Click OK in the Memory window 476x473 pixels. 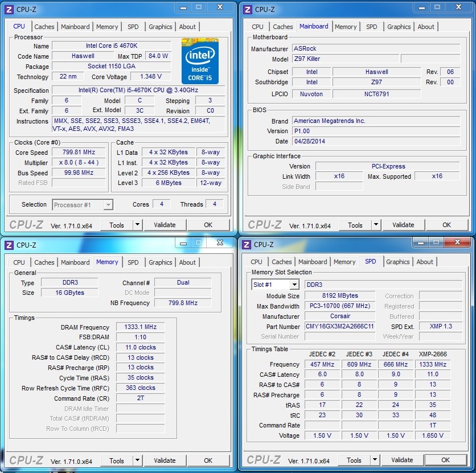(x=208, y=460)
